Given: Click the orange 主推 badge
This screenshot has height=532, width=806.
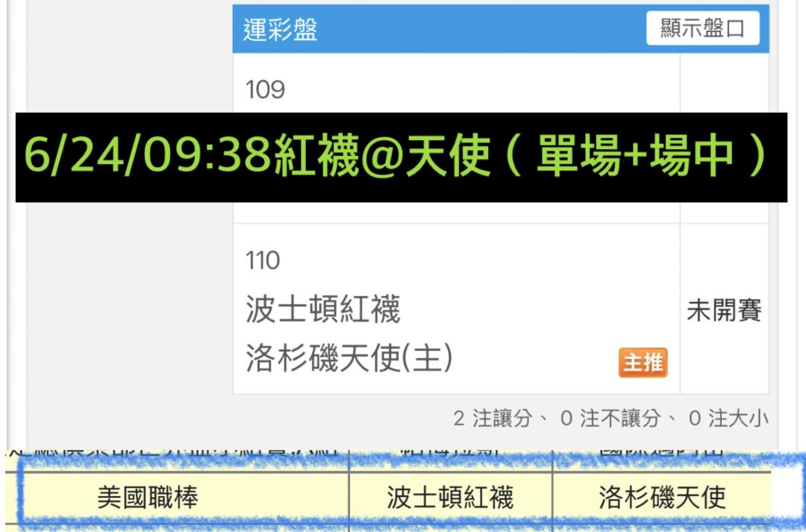Looking at the screenshot, I should pos(643,363).
